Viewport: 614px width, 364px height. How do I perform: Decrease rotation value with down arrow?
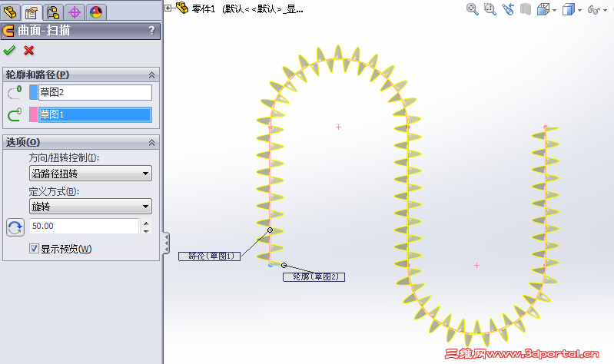click(147, 231)
